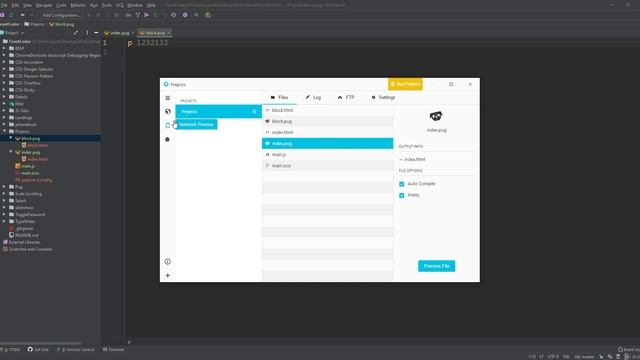Open the Edit menu in the IDE
640x360 pixels.
point(15,5)
